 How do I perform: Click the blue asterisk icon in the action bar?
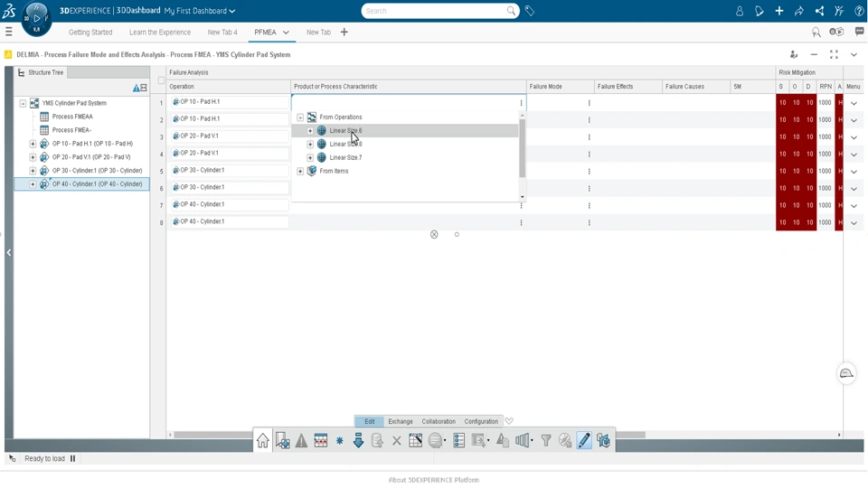pyautogui.click(x=339, y=440)
